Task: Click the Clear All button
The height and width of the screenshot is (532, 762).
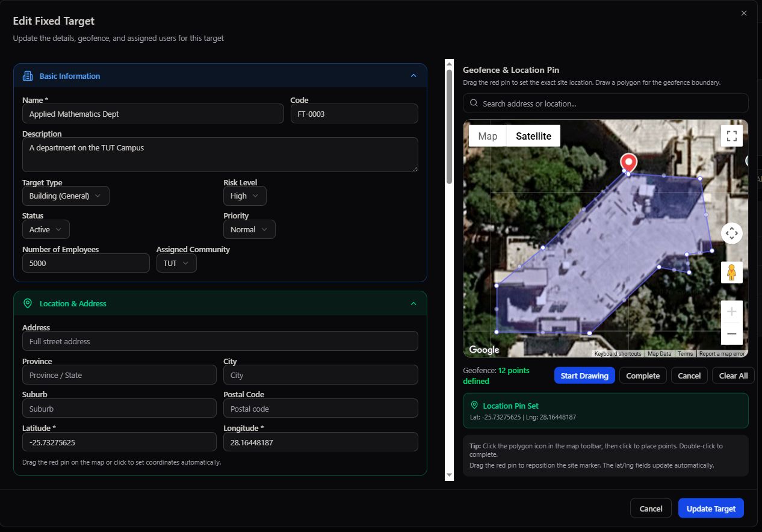Action: click(733, 376)
